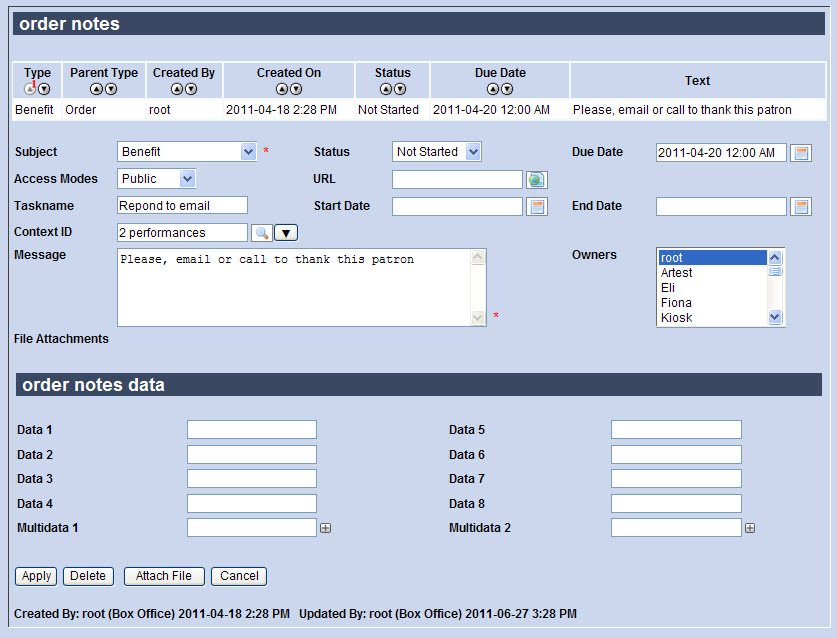Open the URL globe icon
The height and width of the screenshot is (638, 837).
536,180
